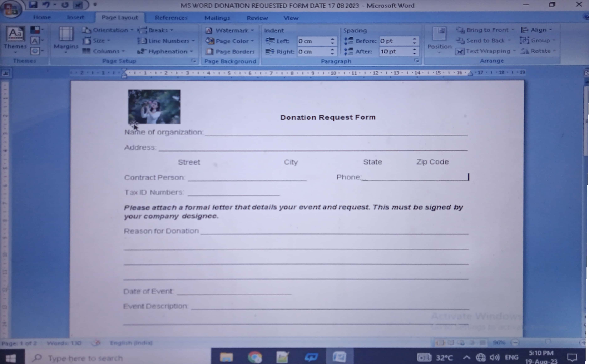Increase Left indent with up arrow
The image size is (589, 364).
[x=332, y=39]
